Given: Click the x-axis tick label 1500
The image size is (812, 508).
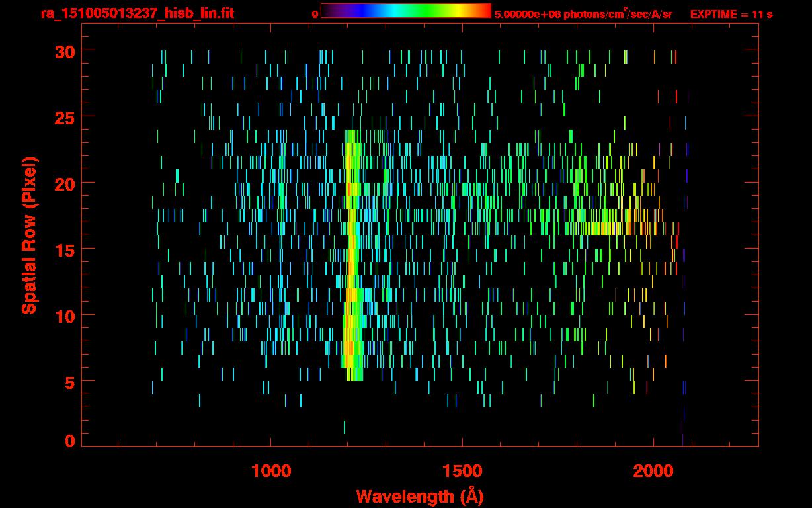Looking at the screenshot, I should click(462, 472).
